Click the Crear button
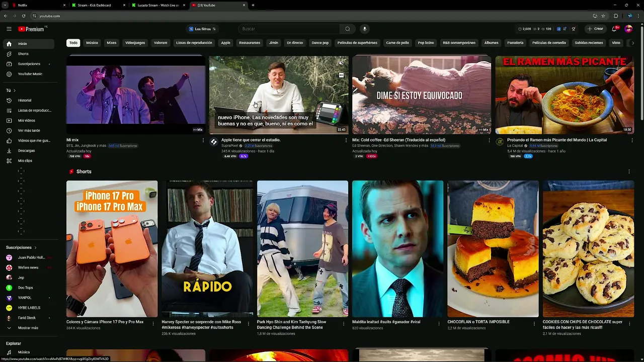 click(x=595, y=29)
